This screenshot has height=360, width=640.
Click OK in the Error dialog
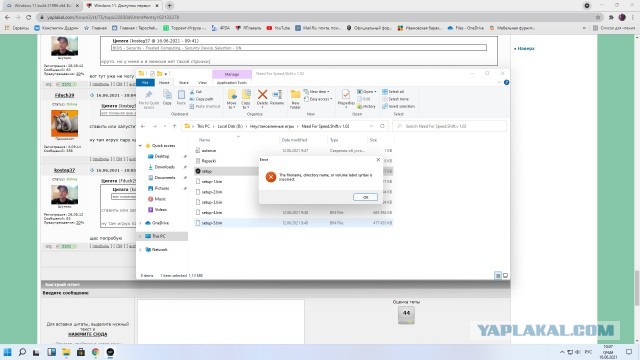(x=365, y=197)
